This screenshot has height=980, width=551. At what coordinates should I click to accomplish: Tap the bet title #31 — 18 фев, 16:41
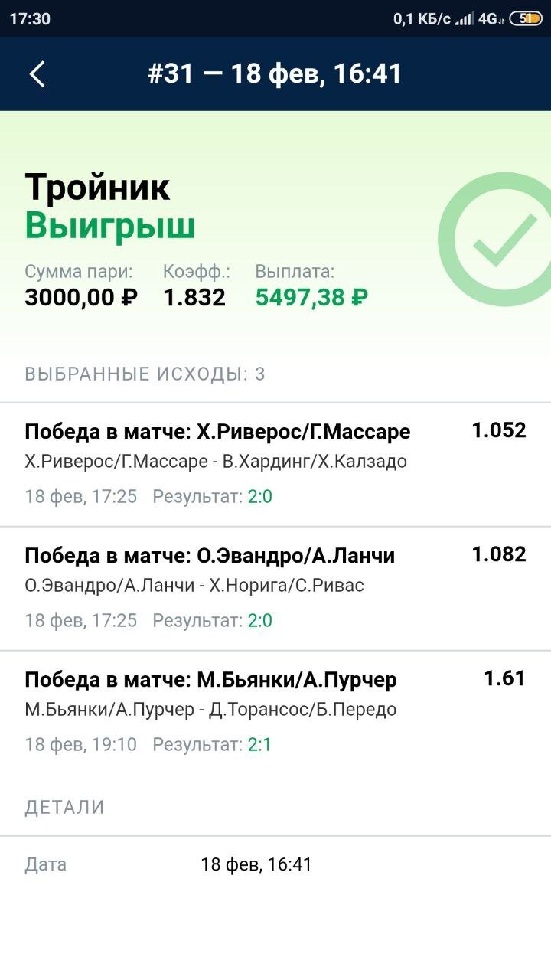point(274,74)
